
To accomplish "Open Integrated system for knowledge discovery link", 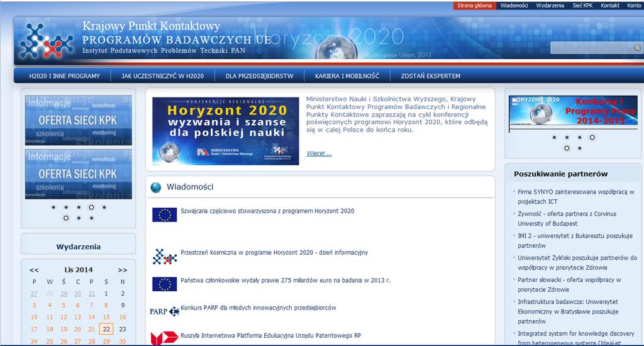I will tap(576, 338).
